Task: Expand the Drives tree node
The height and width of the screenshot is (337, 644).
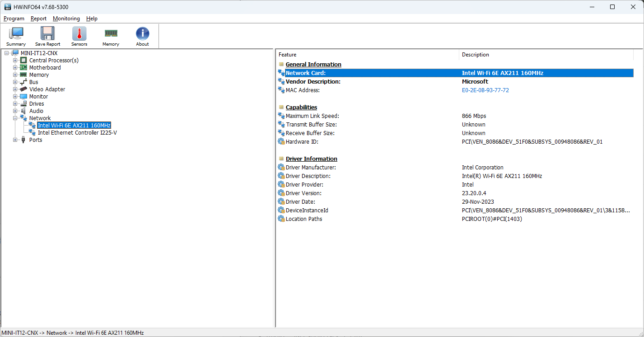Action: coord(15,103)
